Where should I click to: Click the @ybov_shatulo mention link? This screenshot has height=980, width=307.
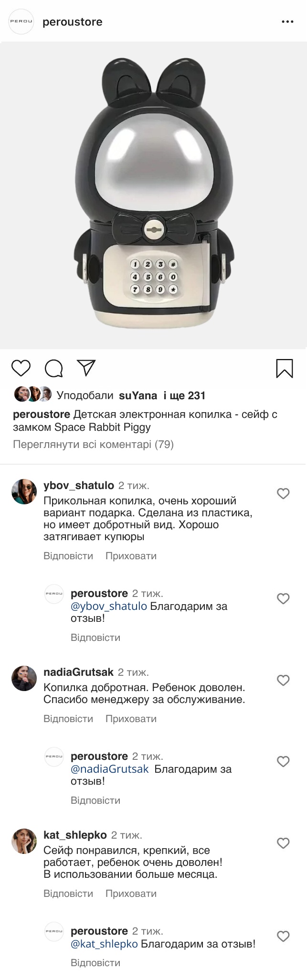tap(109, 607)
